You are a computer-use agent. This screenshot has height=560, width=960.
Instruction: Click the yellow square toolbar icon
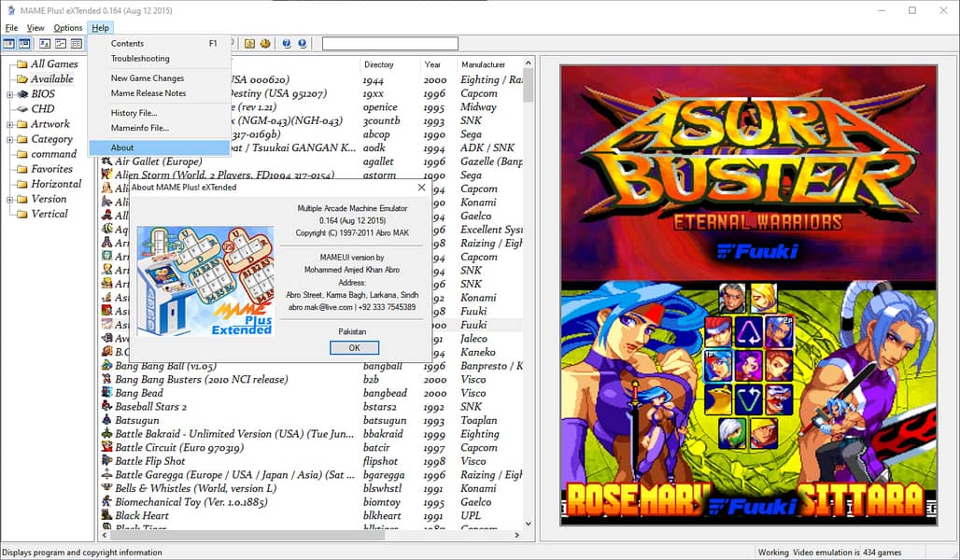pos(249,44)
